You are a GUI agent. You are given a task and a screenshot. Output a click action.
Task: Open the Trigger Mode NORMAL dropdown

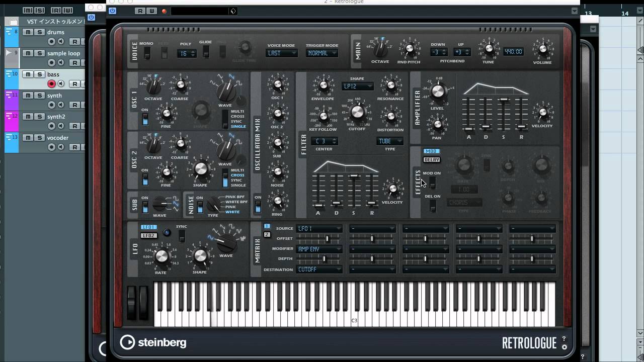pos(322,53)
